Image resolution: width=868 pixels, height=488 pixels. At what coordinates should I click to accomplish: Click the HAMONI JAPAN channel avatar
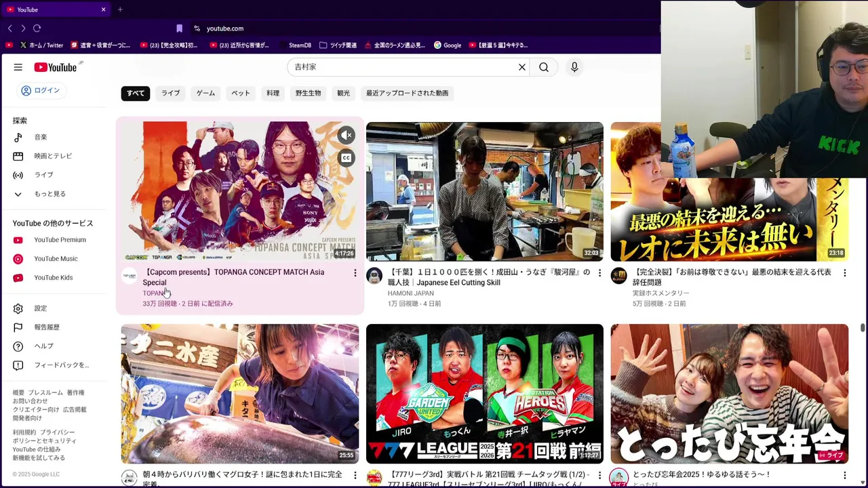click(374, 275)
